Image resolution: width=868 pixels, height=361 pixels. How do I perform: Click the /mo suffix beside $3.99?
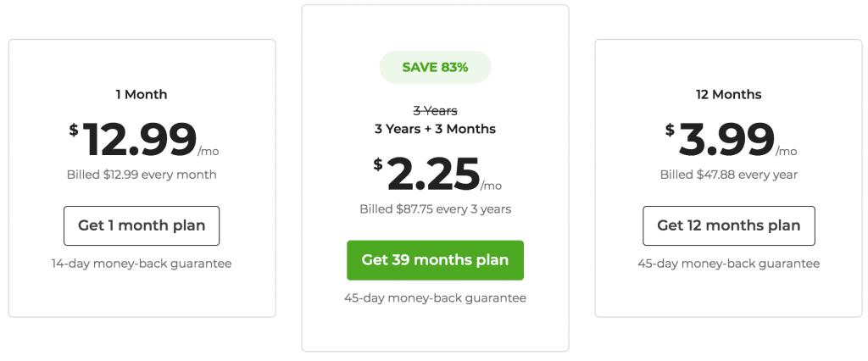[786, 152]
